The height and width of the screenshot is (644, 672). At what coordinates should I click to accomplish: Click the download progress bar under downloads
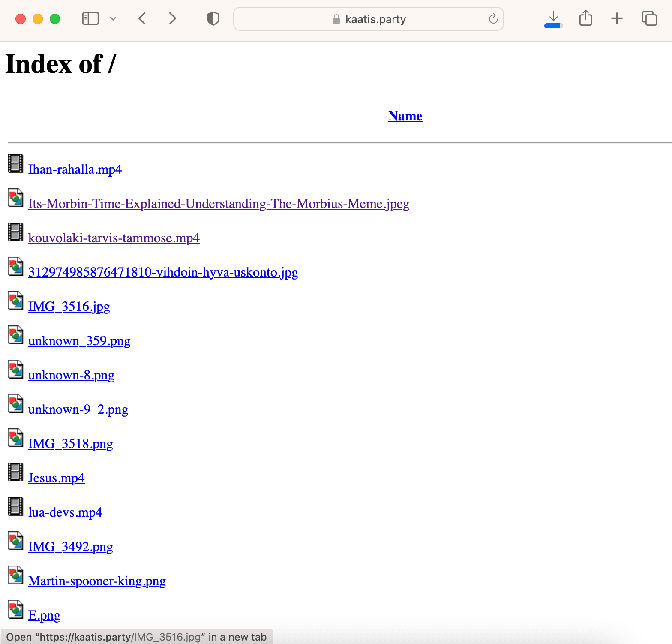tap(553, 26)
